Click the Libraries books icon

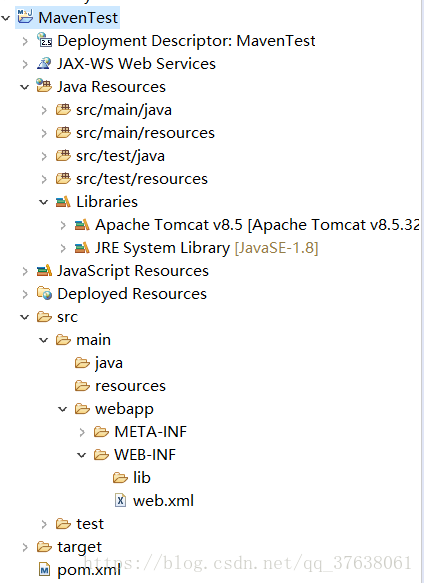pos(63,202)
